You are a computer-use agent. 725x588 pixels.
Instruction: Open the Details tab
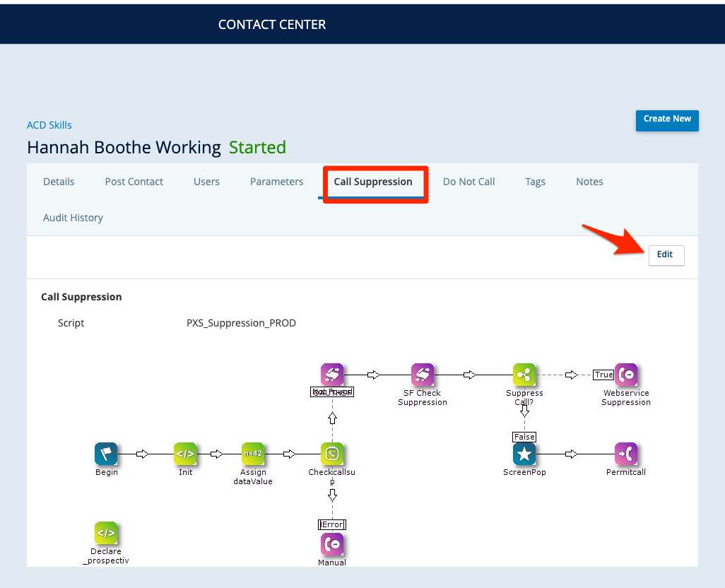pyautogui.click(x=59, y=182)
